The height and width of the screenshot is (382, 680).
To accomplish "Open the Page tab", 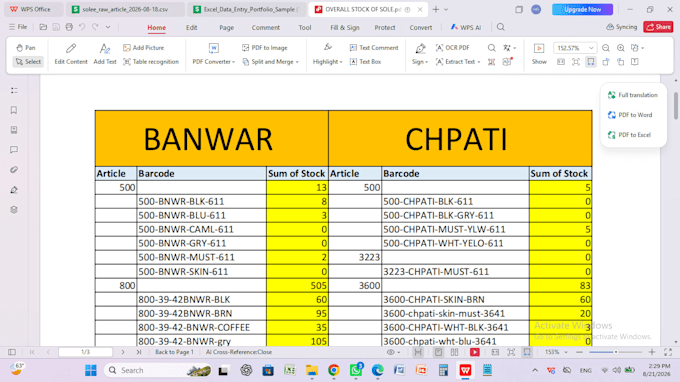I will [226, 27].
